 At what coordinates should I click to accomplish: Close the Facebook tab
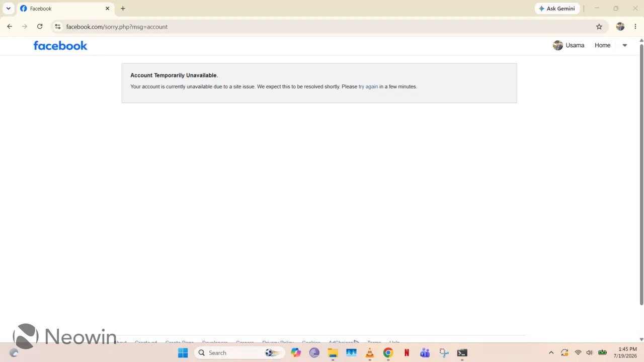point(107,9)
